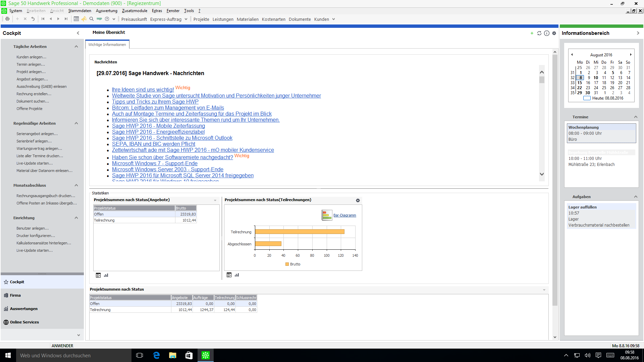Open the Stammdaten menu
Screen dimensions: 644x362
point(79,11)
